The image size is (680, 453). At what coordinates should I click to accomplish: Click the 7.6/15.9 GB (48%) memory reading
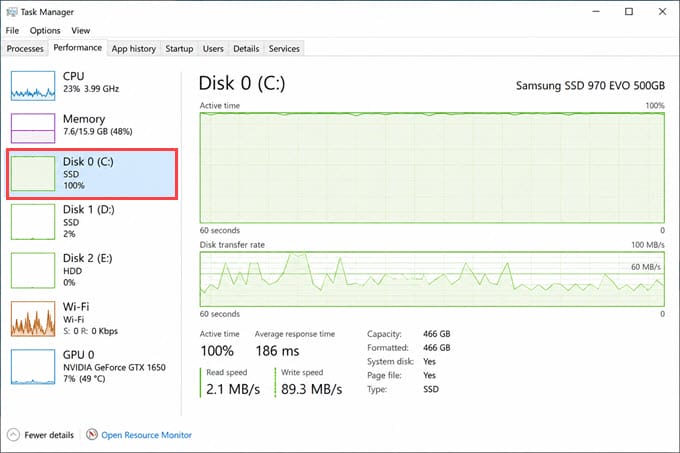click(98, 131)
